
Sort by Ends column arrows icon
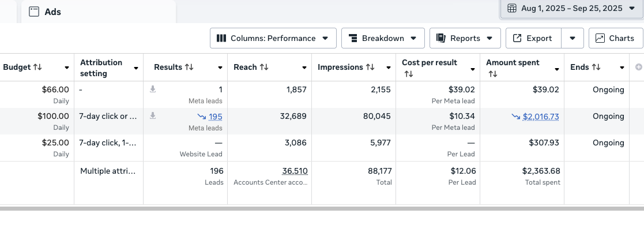pyautogui.click(x=596, y=68)
